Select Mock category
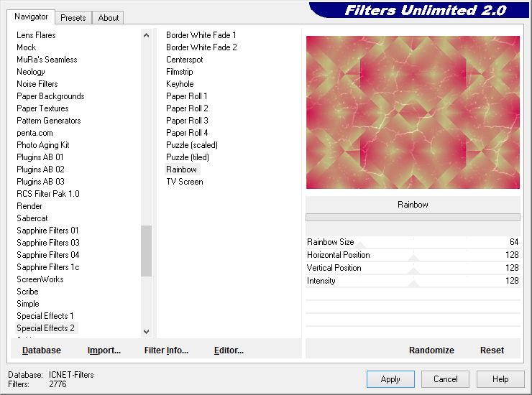This screenshot has height=395, width=532. [26, 47]
